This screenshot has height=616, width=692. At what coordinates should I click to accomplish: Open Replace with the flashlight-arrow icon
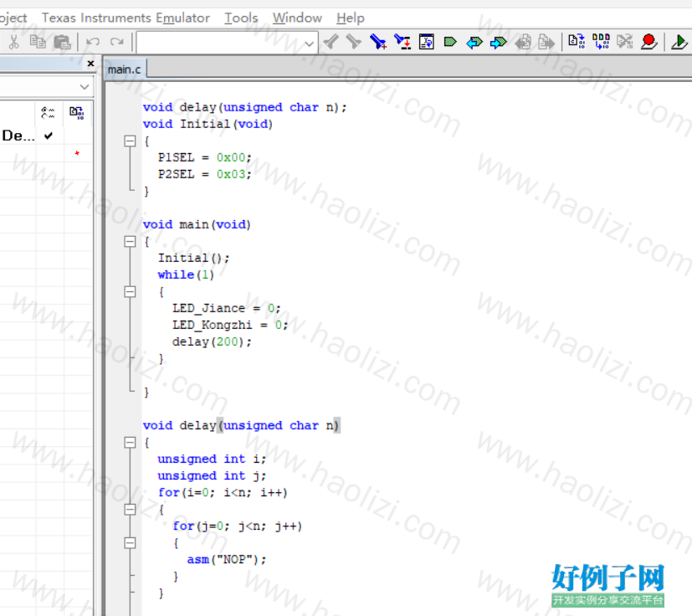click(402, 42)
